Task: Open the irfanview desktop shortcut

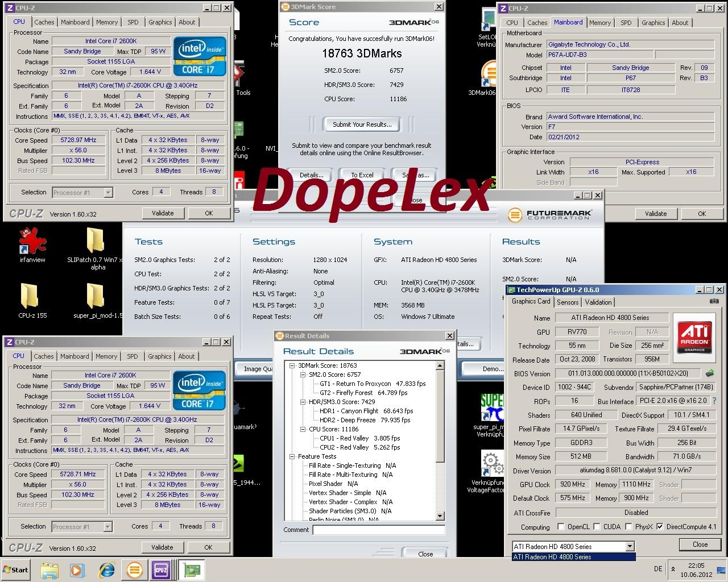Action: pos(32,241)
